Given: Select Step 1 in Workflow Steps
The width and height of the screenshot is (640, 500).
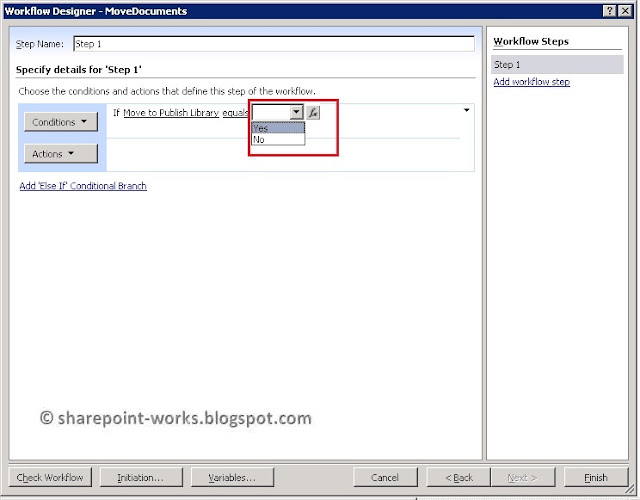Looking at the screenshot, I should point(557,64).
